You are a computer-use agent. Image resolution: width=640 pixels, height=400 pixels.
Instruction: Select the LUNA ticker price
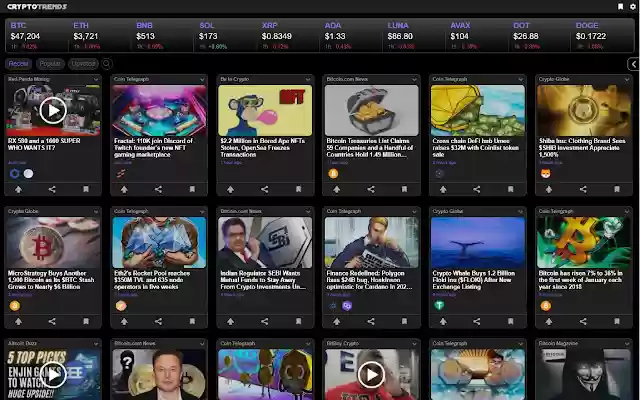(400, 36)
